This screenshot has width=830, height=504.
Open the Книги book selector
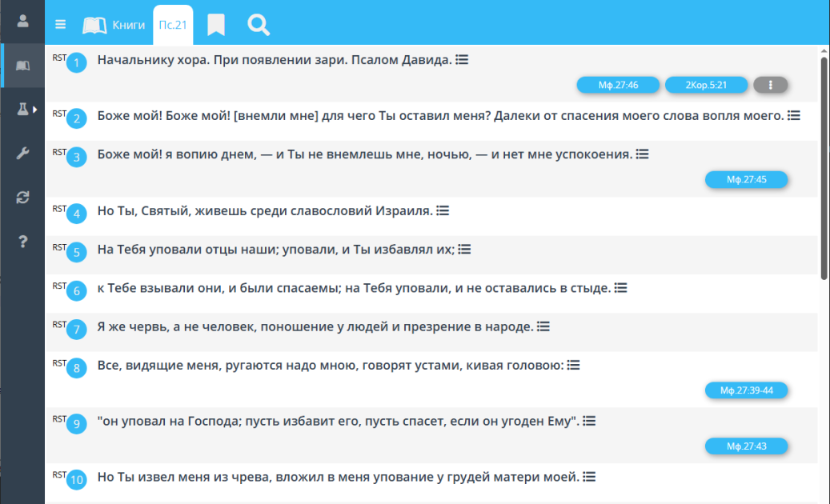[114, 25]
